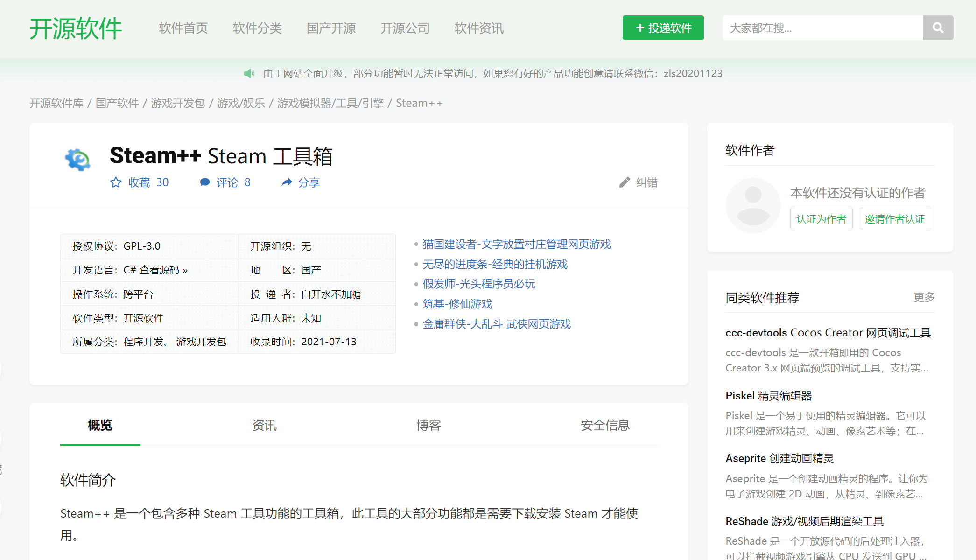Image resolution: width=976 pixels, height=560 pixels.
Task: Open the 开源公司 nav item
Action: pos(405,28)
